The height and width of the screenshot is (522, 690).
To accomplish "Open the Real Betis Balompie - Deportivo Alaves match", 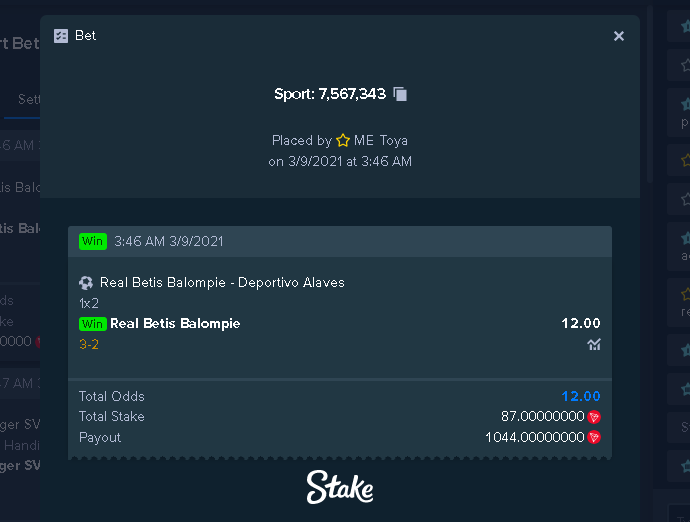I will (x=222, y=283).
